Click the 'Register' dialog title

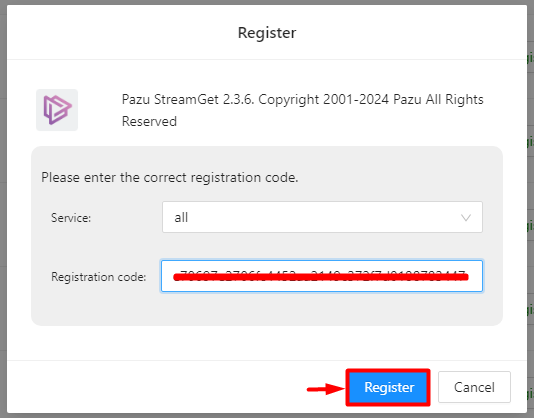(267, 33)
